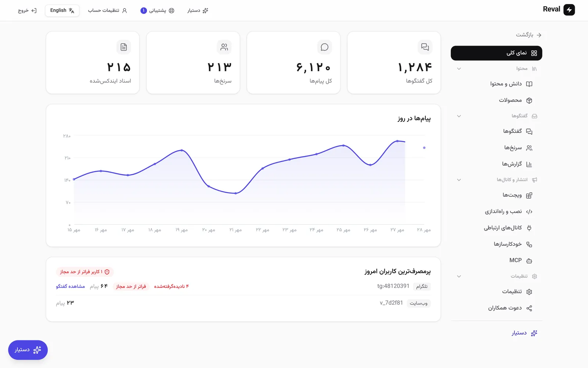Click the speech bubble icon on کل پیام‌ها card

pyautogui.click(x=325, y=47)
